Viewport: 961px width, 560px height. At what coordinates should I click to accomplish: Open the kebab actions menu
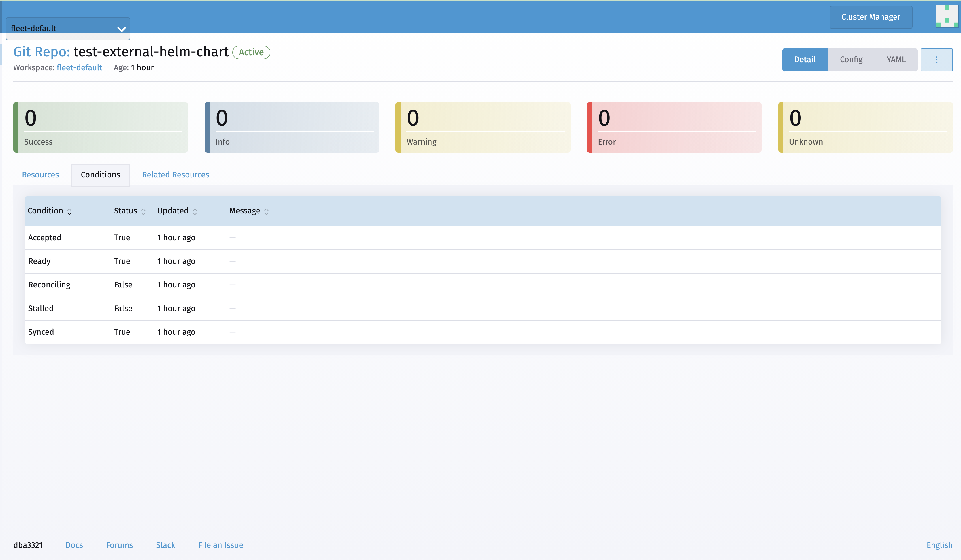[x=936, y=59]
